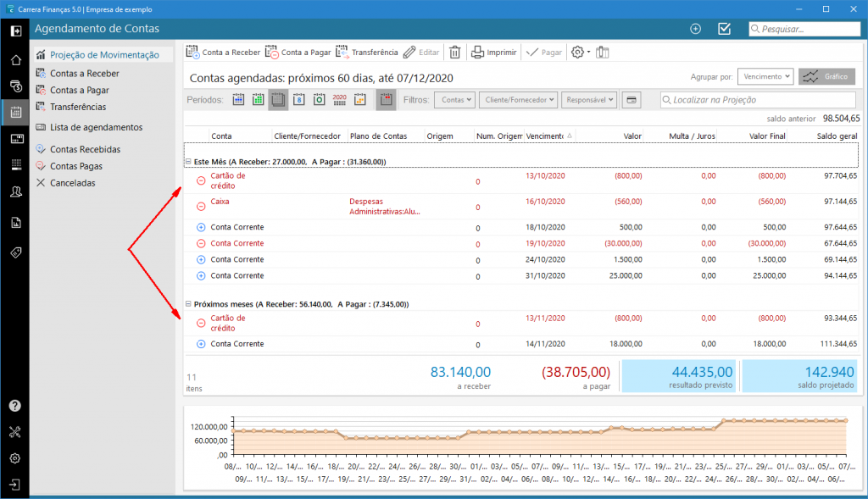The width and height of the screenshot is (868, 499).
Task: Open Contas a Receber in side menu
Action: 84,74
